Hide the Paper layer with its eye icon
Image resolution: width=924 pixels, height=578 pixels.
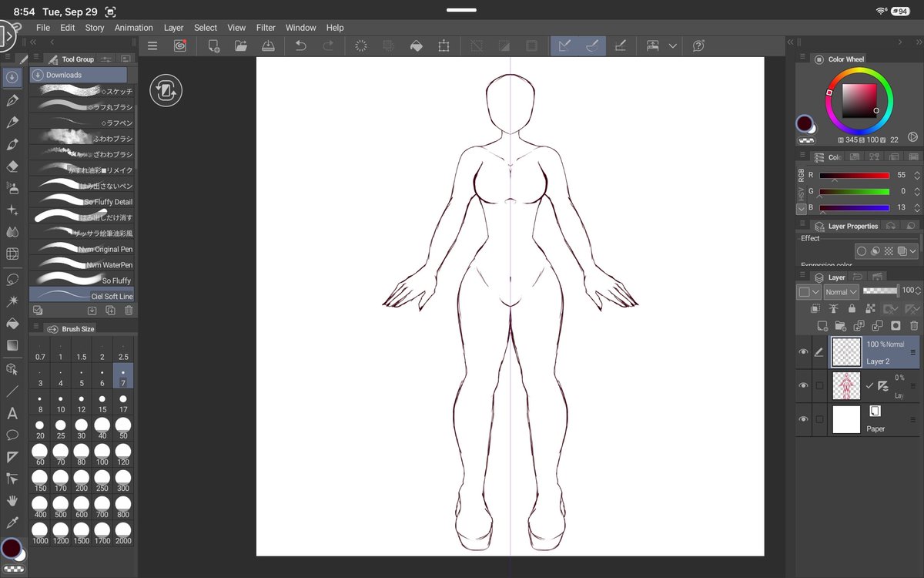[803, 419]
